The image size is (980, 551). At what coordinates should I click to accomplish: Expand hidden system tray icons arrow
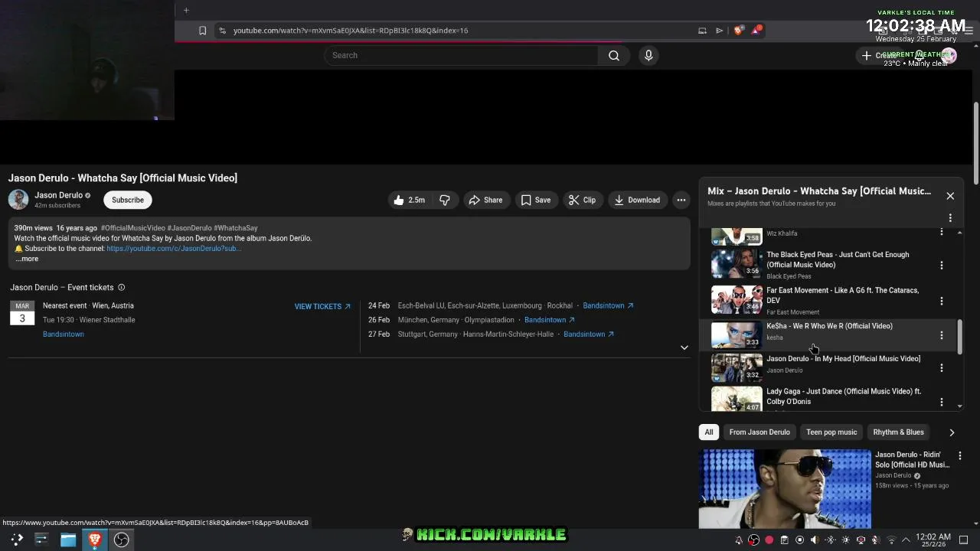pos(906,540)
